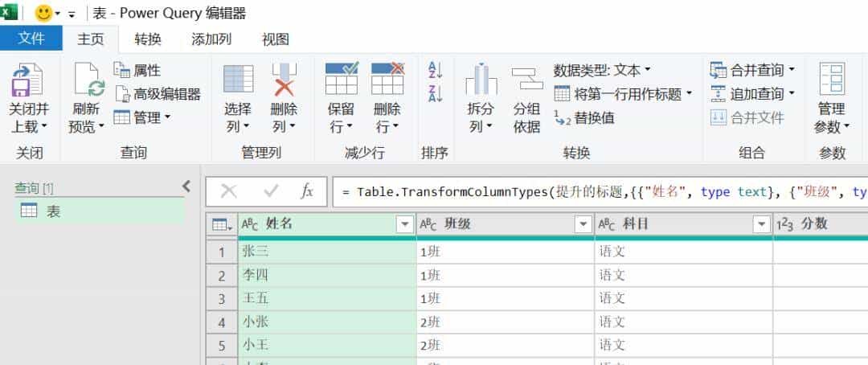Confirm formula with the checkmark icon

pyautogui.click(x=271, y=191)
